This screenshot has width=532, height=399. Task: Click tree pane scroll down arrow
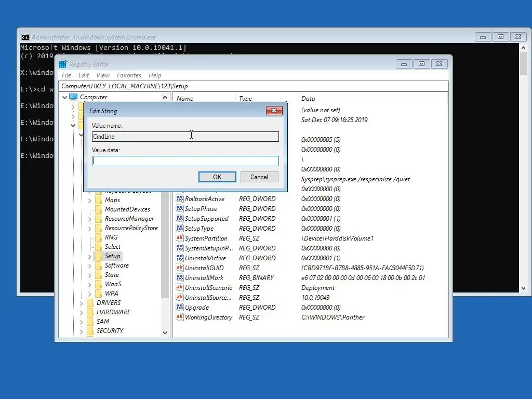click(165, 333)
